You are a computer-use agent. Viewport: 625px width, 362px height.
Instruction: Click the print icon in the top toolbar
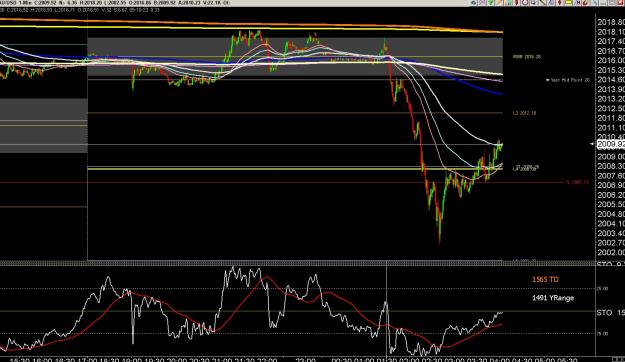click(x=533, y=2)
